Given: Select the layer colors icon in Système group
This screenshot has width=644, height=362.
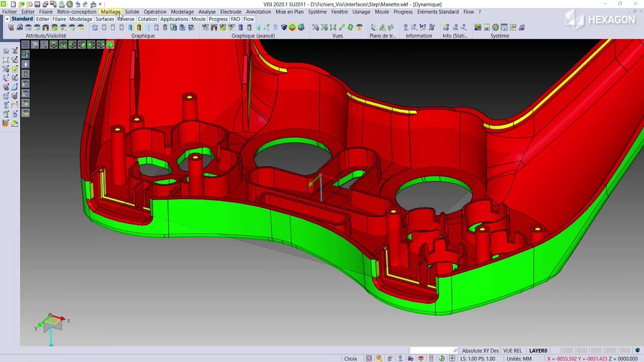Looking at the screenshot, I should click(478, 27).
